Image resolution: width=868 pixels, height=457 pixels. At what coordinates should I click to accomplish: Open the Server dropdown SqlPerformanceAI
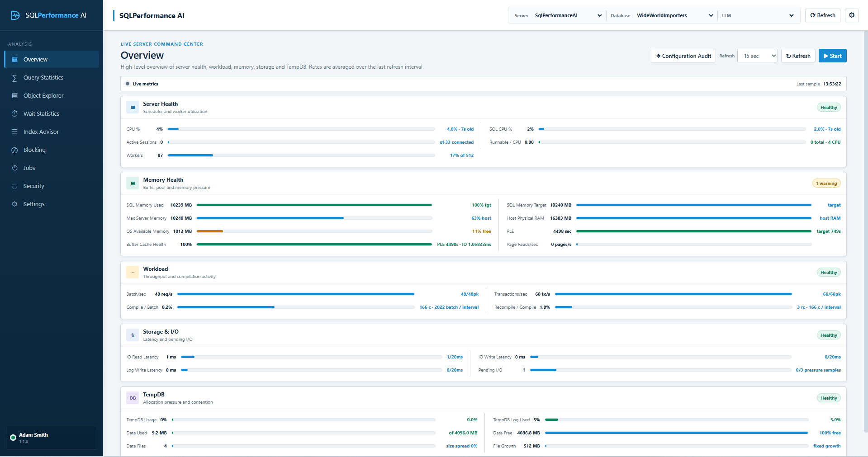coord(568,15)
